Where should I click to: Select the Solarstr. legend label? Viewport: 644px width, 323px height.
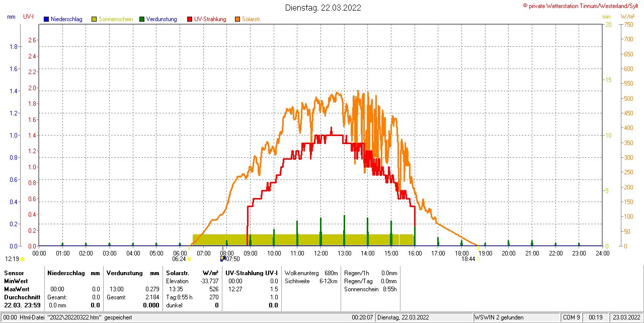pyautogui.click(x=251, y=19)
